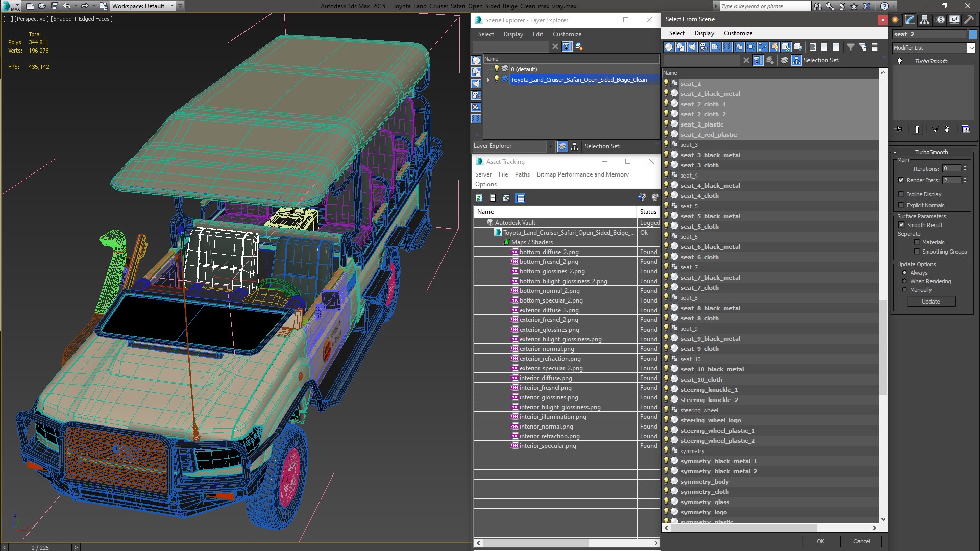Image resolution: width=980 pixels, height=551 pixels.
Task: Toggle Display Lights filter in Select From Scene
Action: tap(692, 47)
